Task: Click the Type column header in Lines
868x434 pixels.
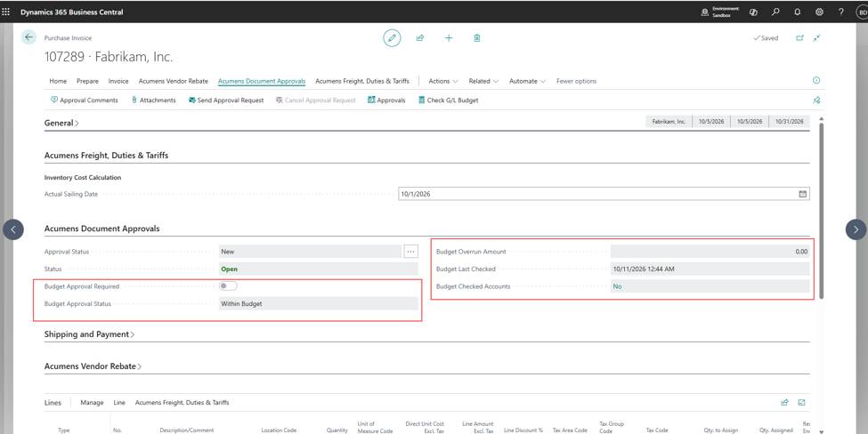Action: point(64,430)
